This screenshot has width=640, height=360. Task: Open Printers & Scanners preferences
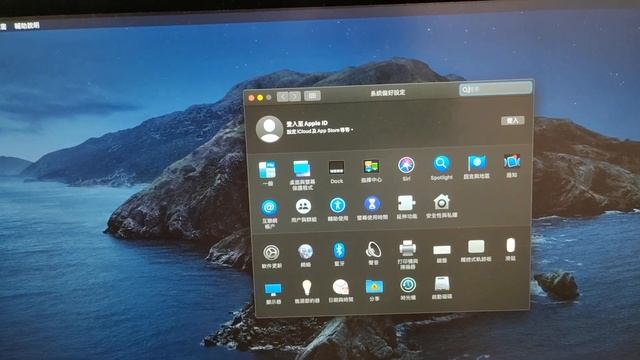click(x=407, y=248)
